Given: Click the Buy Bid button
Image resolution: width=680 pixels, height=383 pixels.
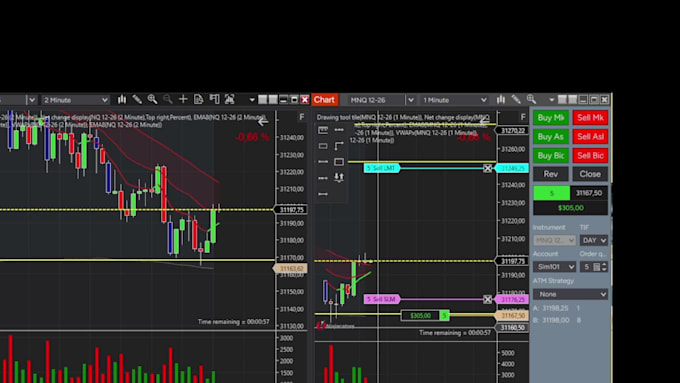Looking at the screenshot, I should [551, 155].
